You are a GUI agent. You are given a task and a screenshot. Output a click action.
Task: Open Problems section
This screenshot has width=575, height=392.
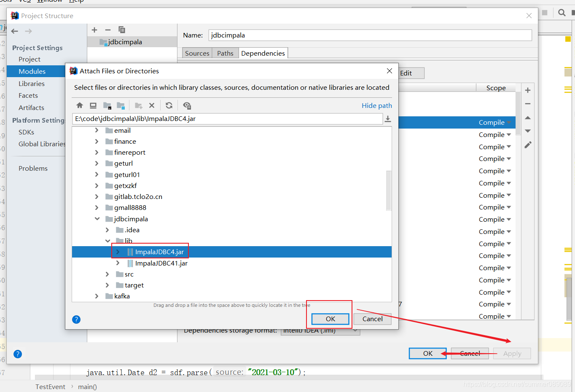(33, 169)
